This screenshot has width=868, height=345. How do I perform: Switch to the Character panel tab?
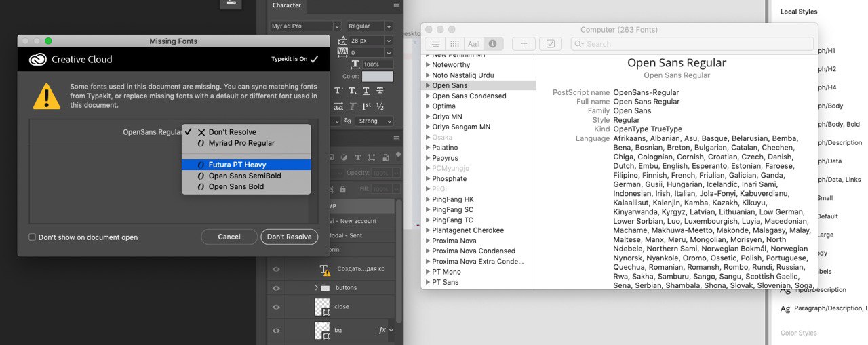(287, 5)
